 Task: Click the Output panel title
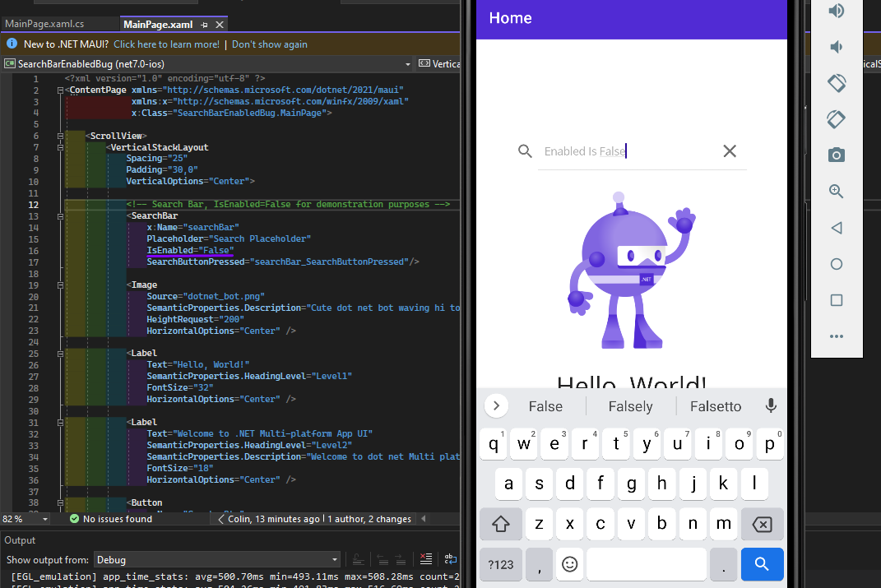pyautogui.click(x=20, y=540)
